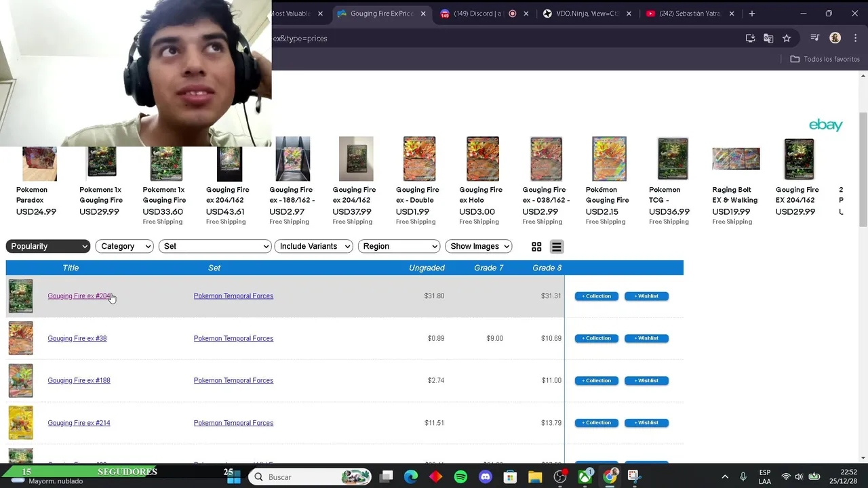868x488 pixels.
Task: Expand the Include Variants dropdown
Action: coord(313,246)
